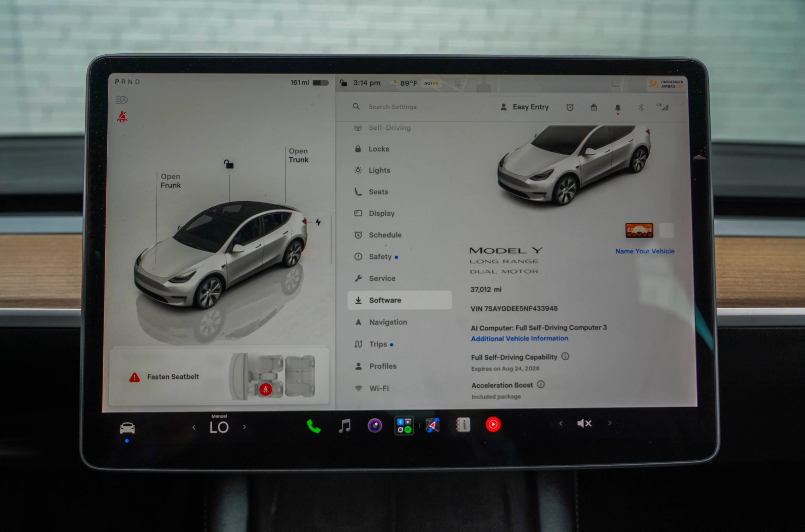805x532 pixels.
Task: Tap the charge port lightning bolt icon
Action: (x=318, y=222)
